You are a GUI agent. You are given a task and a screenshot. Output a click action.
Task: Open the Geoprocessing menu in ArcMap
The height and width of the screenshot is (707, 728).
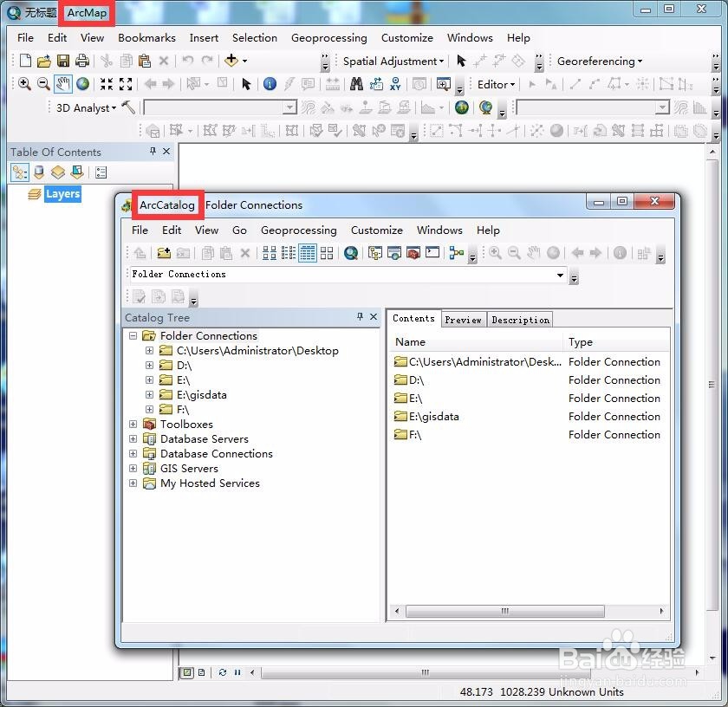point(328,37)
